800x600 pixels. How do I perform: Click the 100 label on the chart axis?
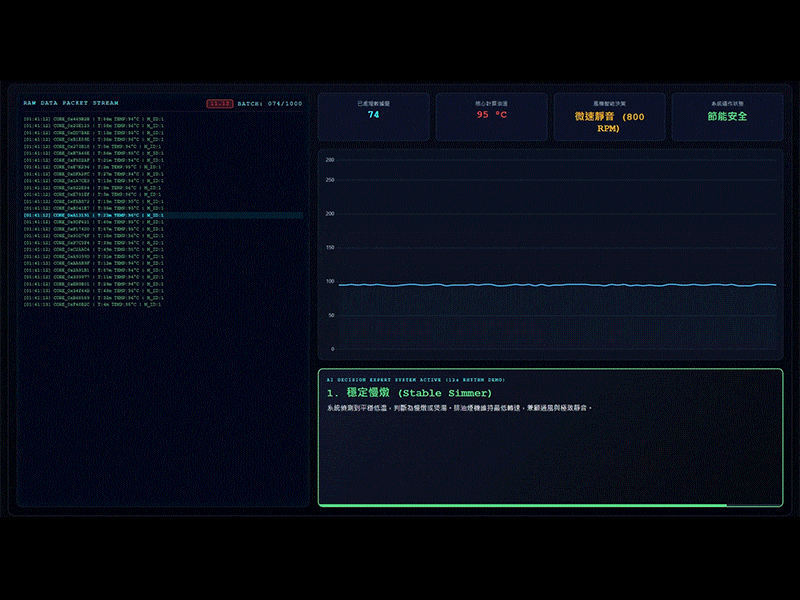click(330, 281)
